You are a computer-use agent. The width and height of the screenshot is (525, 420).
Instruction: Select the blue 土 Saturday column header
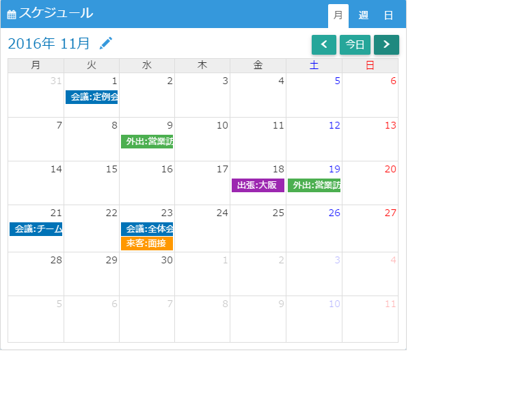(x=314, y=65)
